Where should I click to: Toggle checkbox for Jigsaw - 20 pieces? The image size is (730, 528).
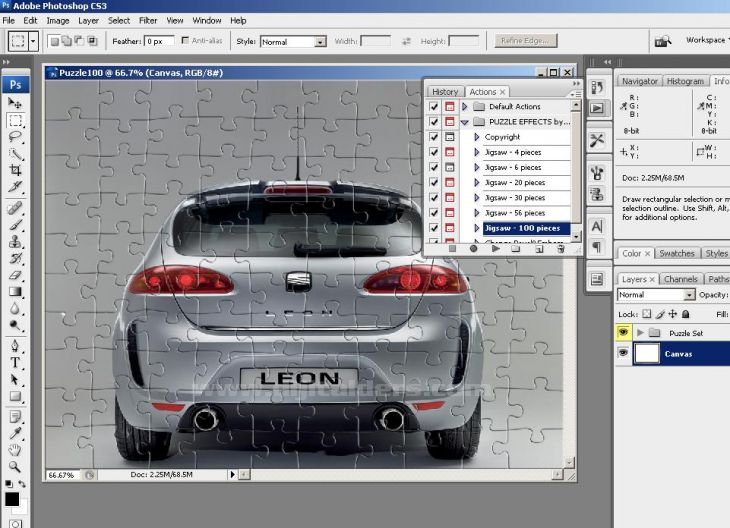coord(434,183)
